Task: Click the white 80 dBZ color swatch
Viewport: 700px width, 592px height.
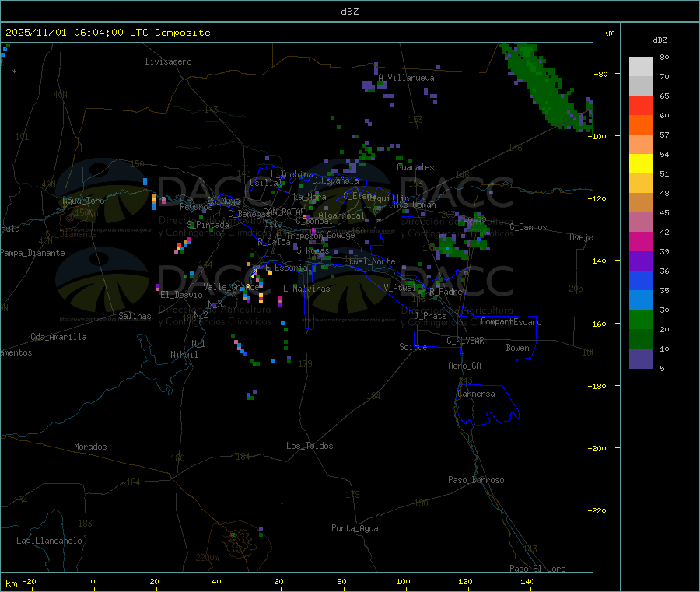Action: 641,67
